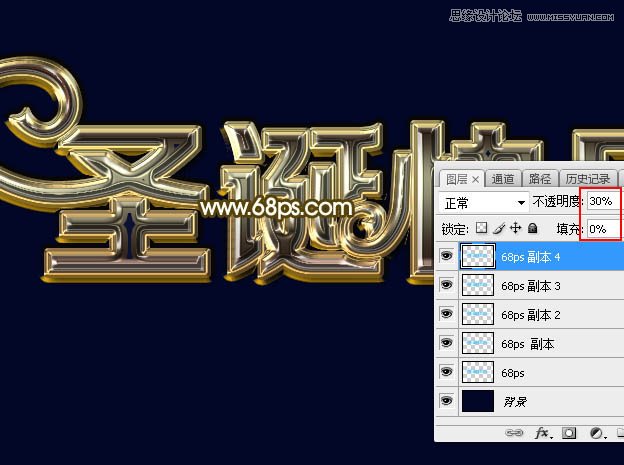Click layer name '68ps 副本 4'
The image size is (624, 465).
point(530,257)
